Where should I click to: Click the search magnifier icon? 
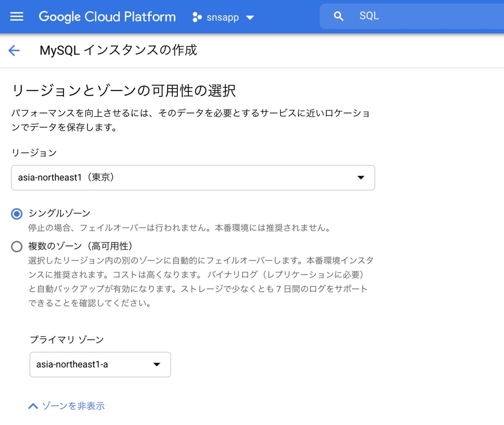339,16
